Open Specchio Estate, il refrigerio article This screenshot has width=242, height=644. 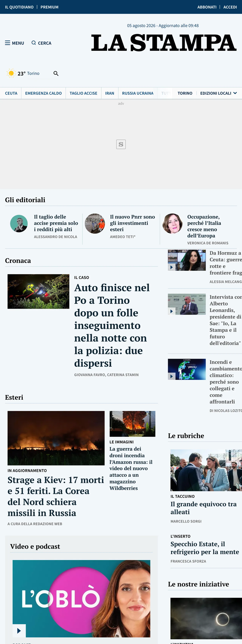[x=205, y=548]
